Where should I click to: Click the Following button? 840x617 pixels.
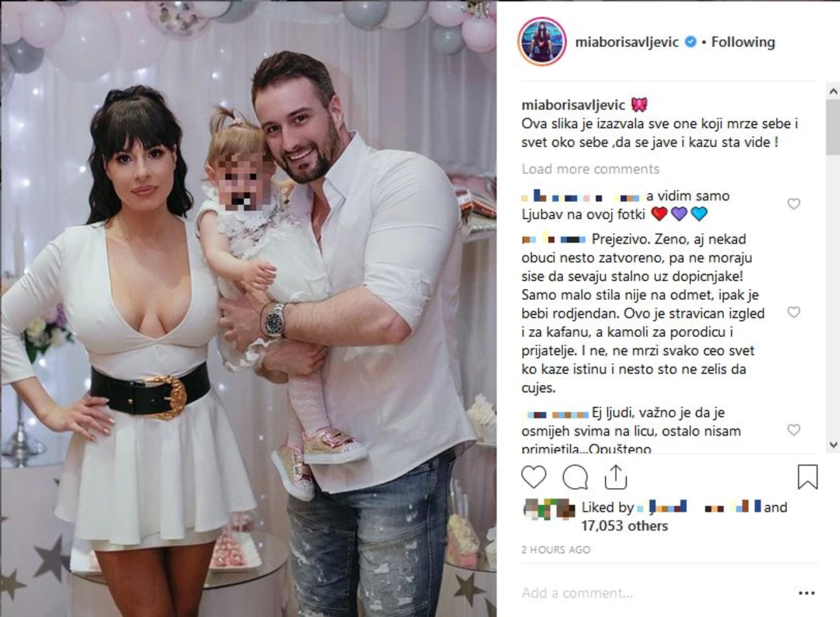743,42
